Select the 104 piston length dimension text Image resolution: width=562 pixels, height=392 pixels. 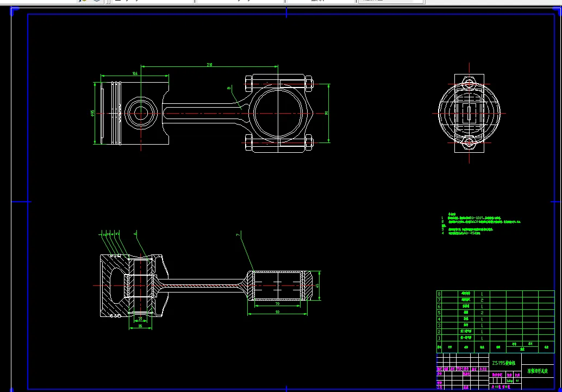(135, 73)
